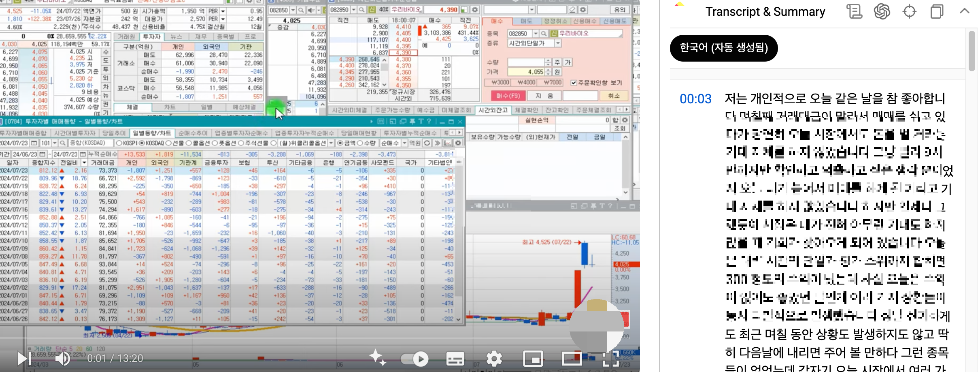Click the 00:03 transcript timestamp

point(696,98)
